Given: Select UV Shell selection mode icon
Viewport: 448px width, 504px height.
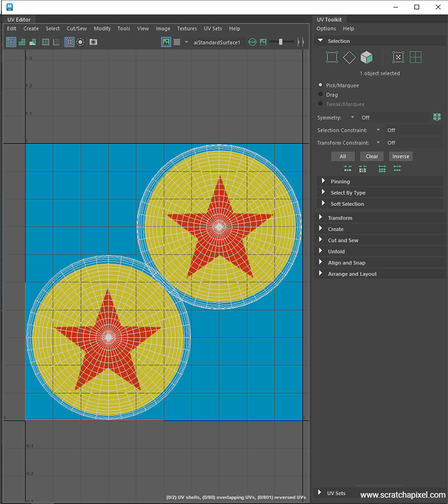Looking at the screenshot, I should [x=415, y=57].
